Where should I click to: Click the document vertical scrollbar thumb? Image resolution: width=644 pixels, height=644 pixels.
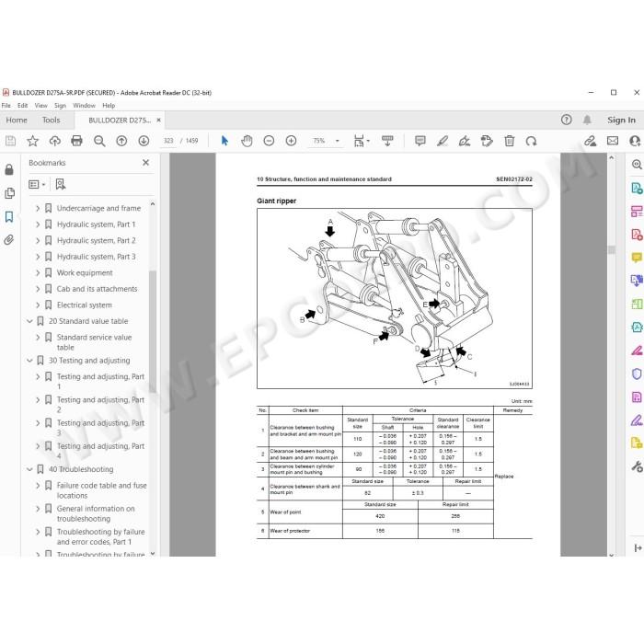point(612,249)
